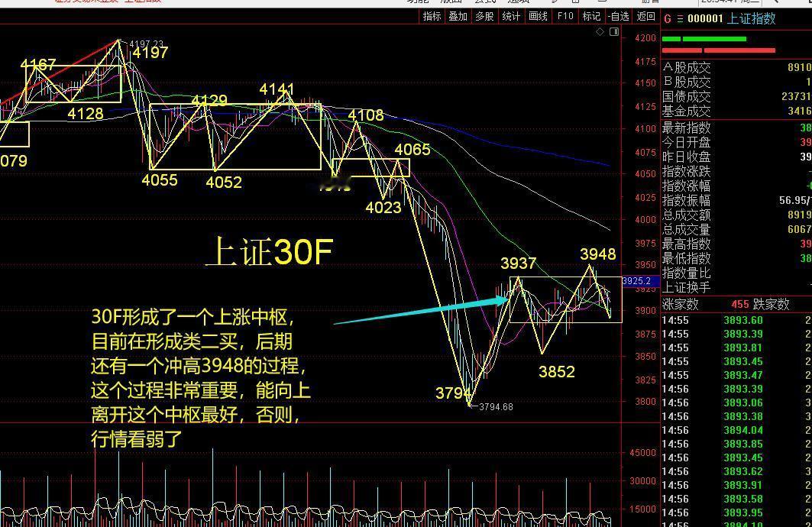Click the blue 3925.2 price marker on axis
This screenshot has height=527, width=812.
[x=640, y=281]
